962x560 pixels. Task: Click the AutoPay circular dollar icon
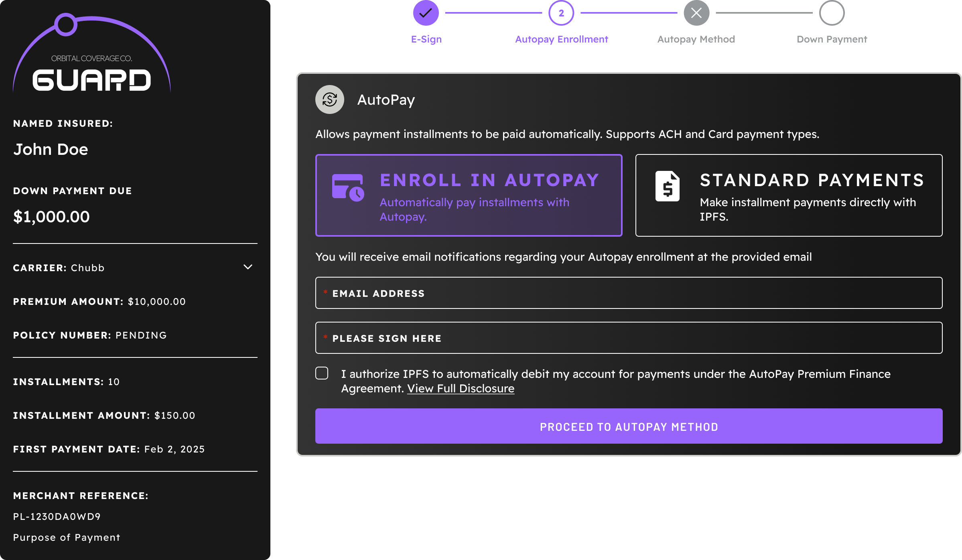point(330,99)
